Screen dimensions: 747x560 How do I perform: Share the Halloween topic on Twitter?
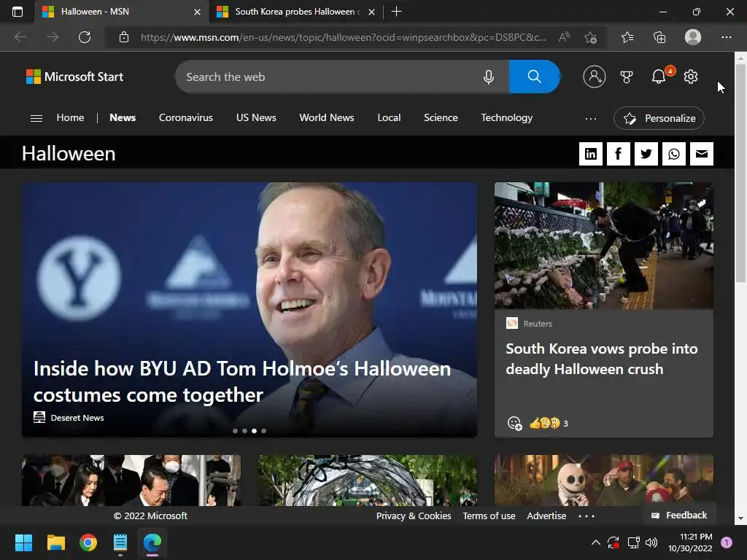[646, 154]
